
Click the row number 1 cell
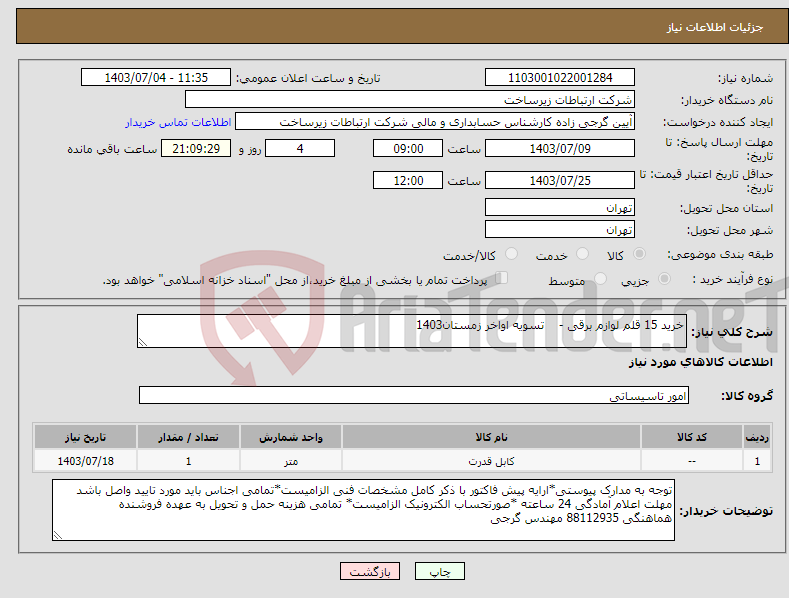(x=757, y=461)
